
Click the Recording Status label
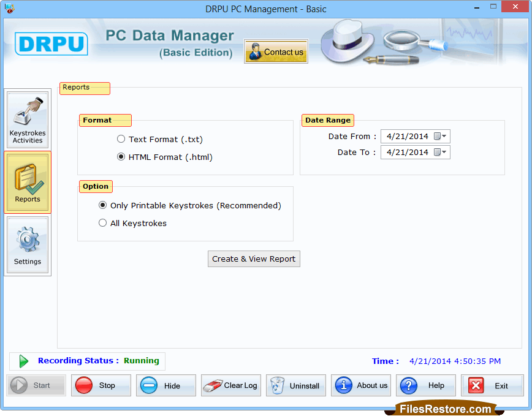(x=78, y=360)
